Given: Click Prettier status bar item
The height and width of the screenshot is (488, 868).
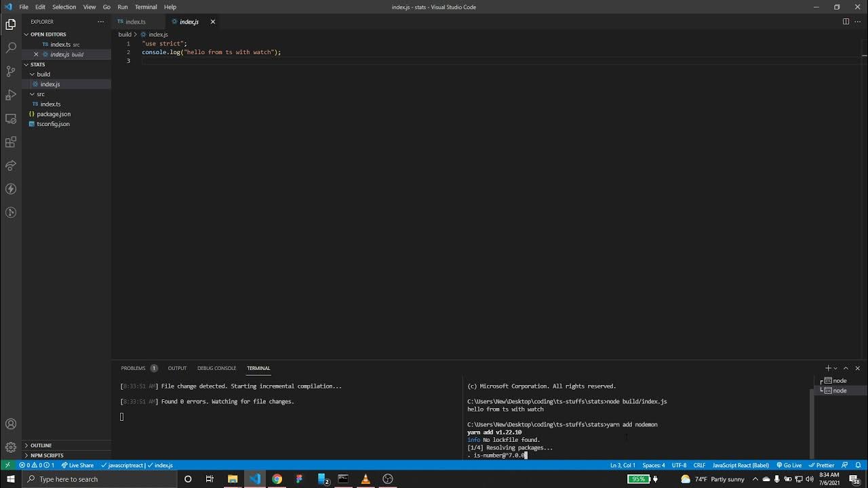Looking at the screenshot, I should tap(821, 465).
